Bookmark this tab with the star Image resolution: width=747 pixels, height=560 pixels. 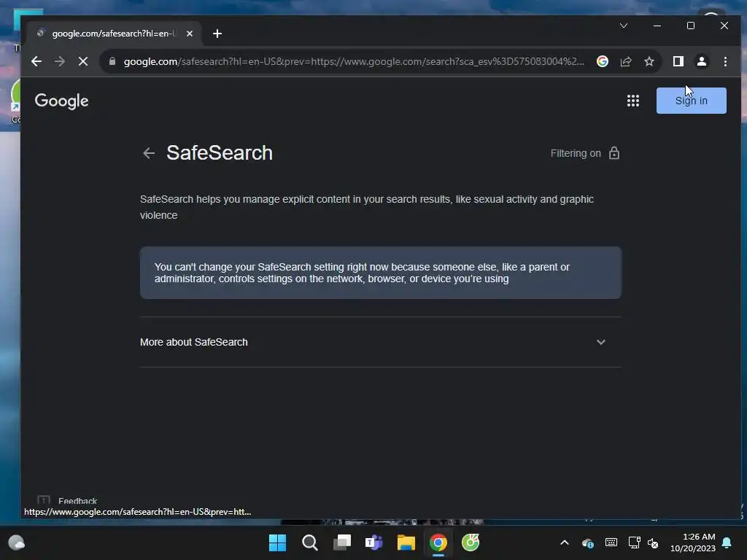pos(649,61)
